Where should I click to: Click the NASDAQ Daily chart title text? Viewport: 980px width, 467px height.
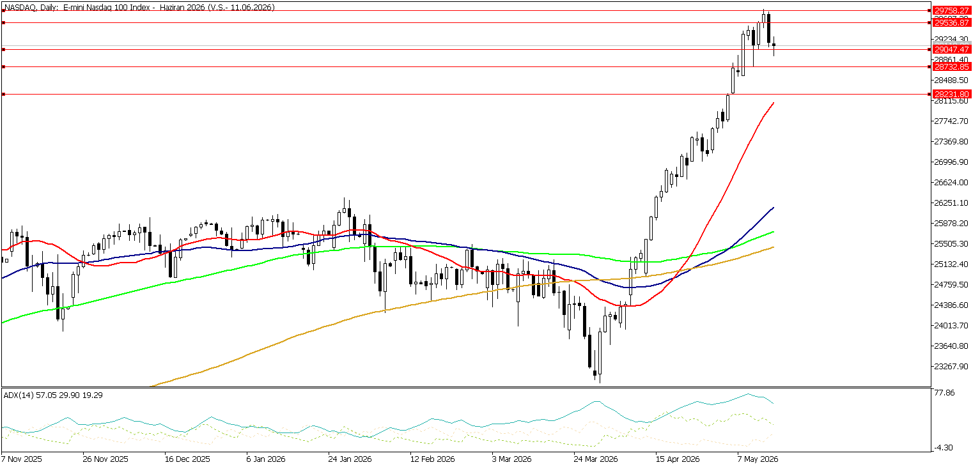[x=139, y=7]
